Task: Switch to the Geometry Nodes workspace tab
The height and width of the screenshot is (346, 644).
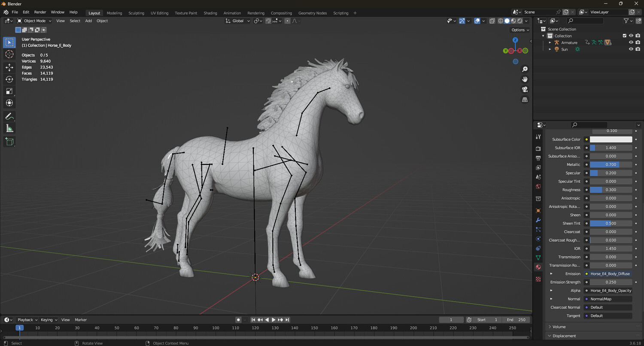Action: click(313, 13)
